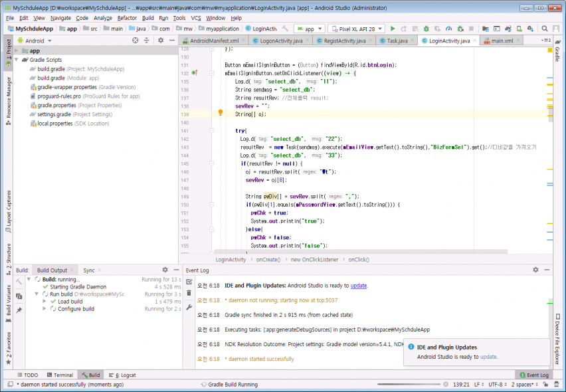Open Project panel settings gear
Image resolution: width=566 pixels, height=392 pixels.
click(161, 41)
